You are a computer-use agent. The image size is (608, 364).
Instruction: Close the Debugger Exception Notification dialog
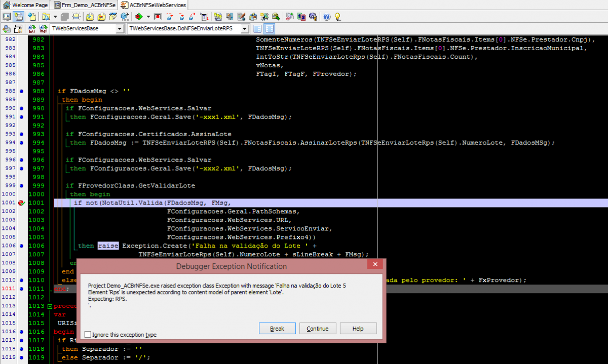(375, 264)
